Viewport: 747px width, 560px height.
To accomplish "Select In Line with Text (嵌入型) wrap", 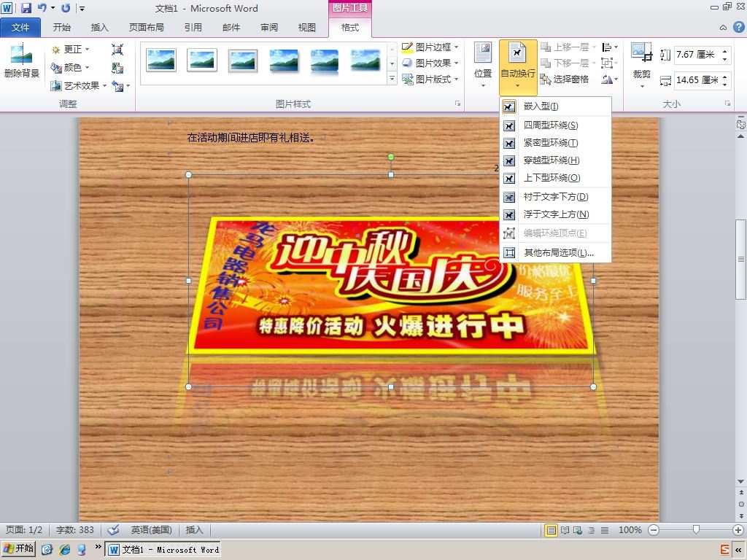I will (555, 106).
